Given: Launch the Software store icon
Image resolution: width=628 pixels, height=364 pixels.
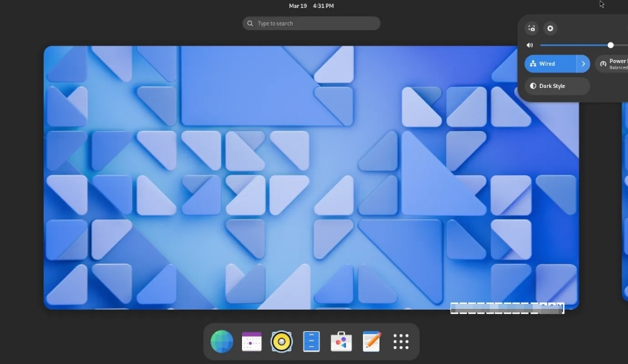Looking at the screenshot, I should click(342, 342).
